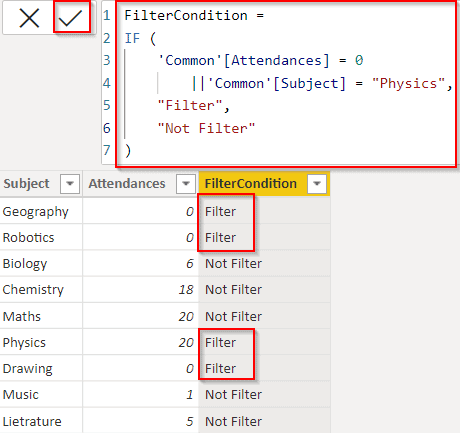
Task: Select the Chemistry subject cell
Action: tap(41, 289)
